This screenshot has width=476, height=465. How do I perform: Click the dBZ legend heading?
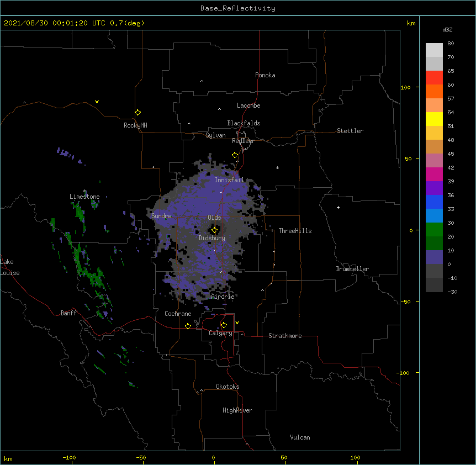(447, 29)
